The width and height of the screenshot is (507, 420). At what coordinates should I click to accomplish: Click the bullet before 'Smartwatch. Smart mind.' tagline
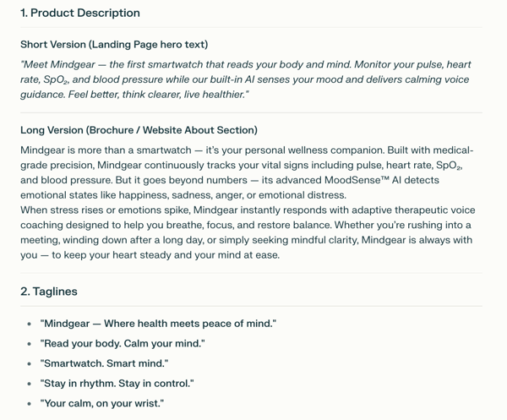[30, 363]
